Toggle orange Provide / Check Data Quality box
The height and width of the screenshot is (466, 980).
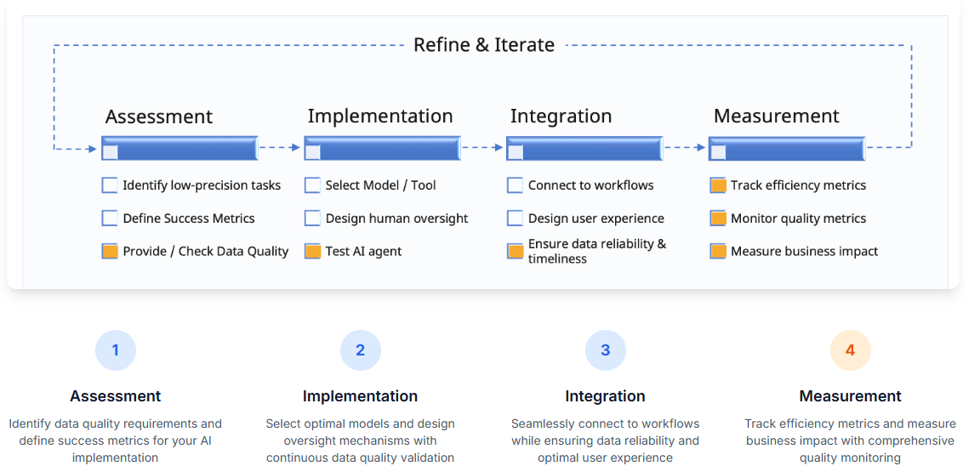tap(110, 252)
